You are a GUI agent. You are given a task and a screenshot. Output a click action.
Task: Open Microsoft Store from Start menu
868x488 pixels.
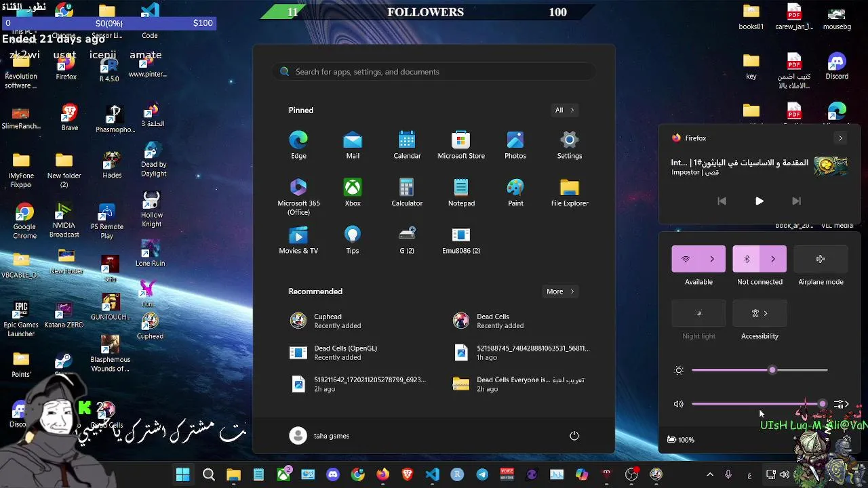pyautogui.click(x=461, y=145)
